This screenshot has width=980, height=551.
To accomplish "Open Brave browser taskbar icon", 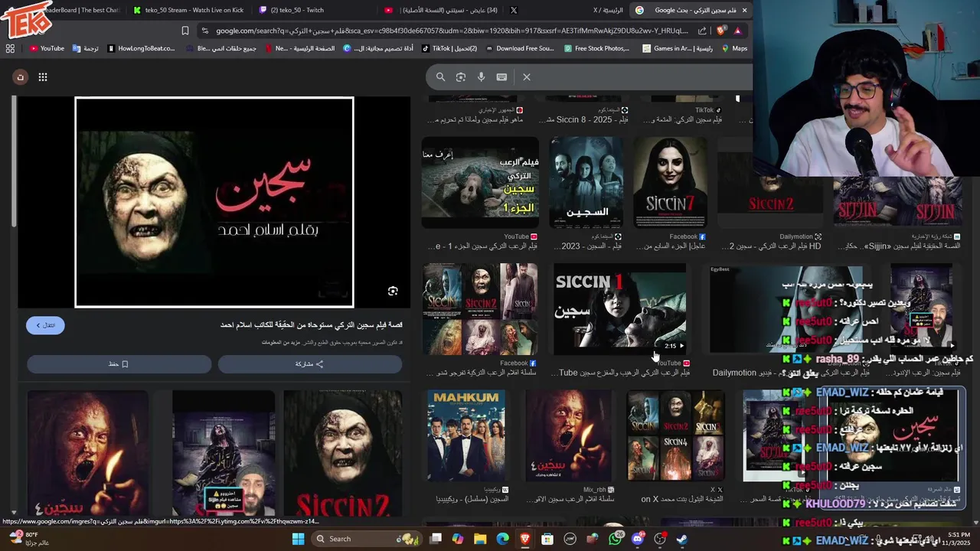I will [525, 539].
